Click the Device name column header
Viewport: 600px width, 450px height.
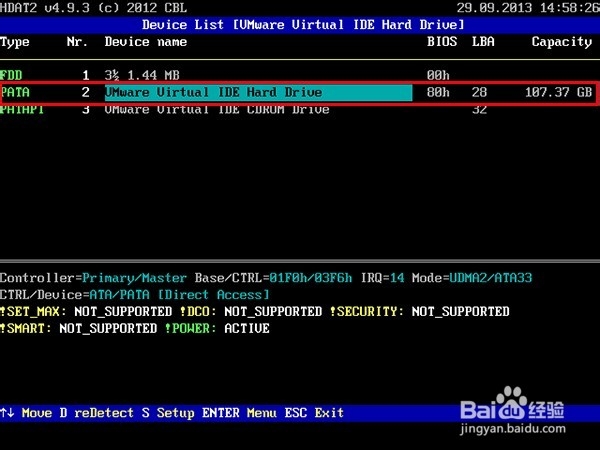[x=146, y=42]
